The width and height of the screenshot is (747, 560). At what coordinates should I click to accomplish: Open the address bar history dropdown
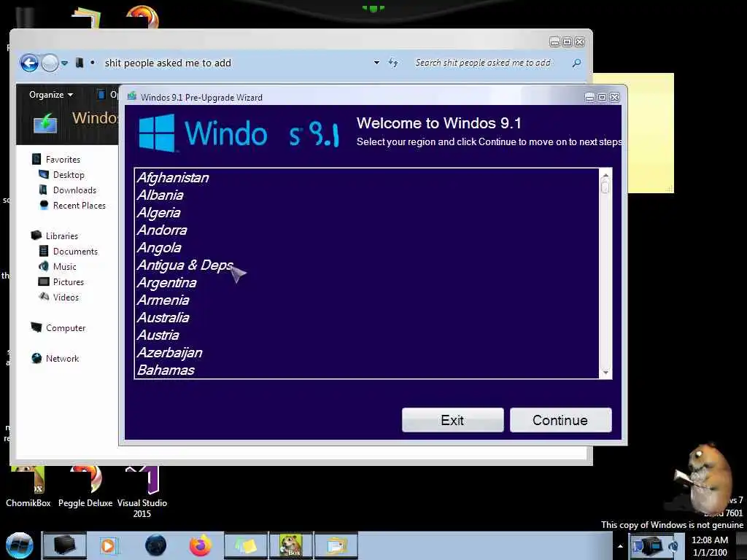(376, 63)
